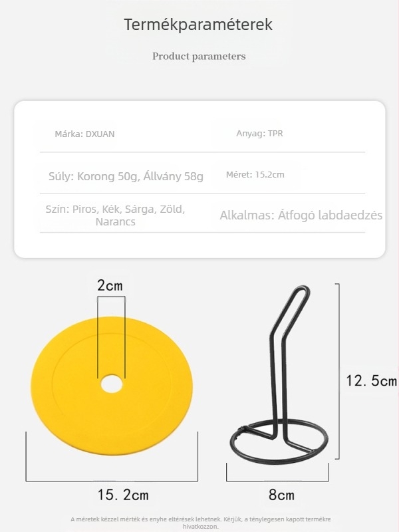Click the center hole of the yellow disc
Viewport: 399px width, 532px height.
click(x=111, y=384)
